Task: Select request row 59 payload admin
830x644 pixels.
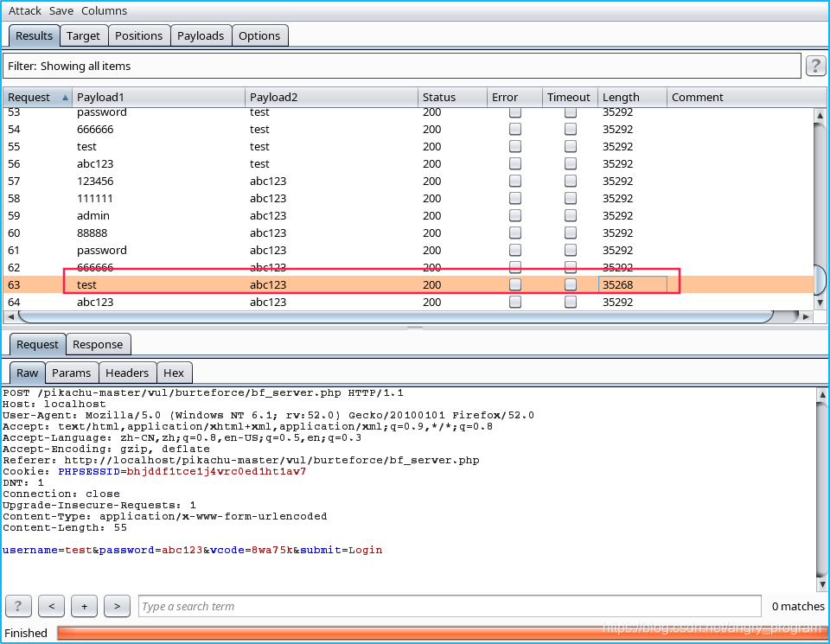Action: tap(408, 215)
